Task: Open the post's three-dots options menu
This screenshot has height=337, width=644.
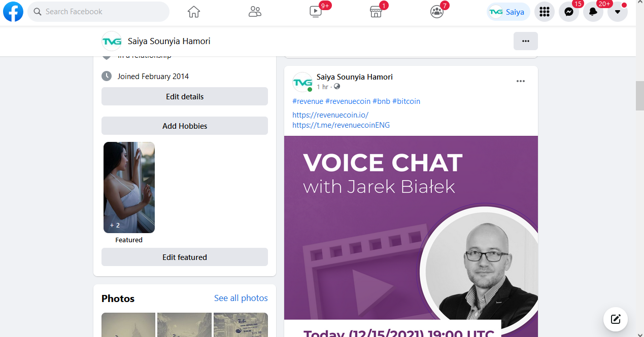Action: pyautogui.click(x=521, y=81)
